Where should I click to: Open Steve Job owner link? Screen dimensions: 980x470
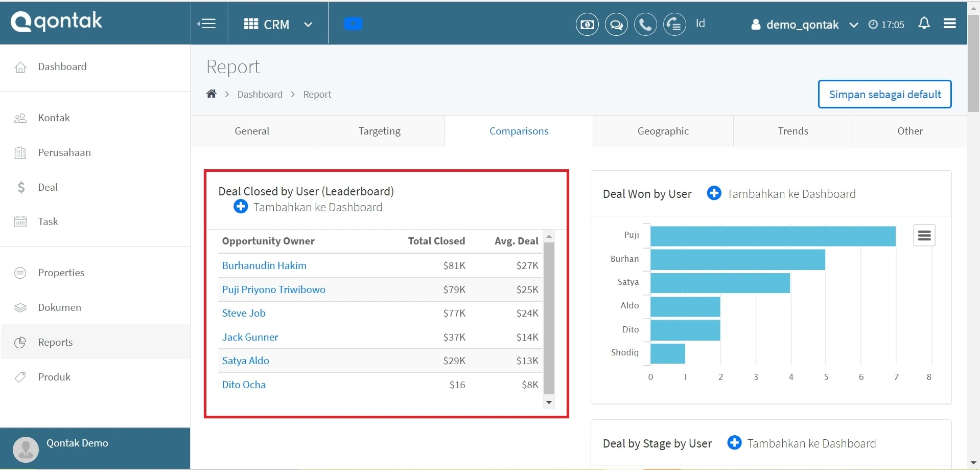(244, 314)
